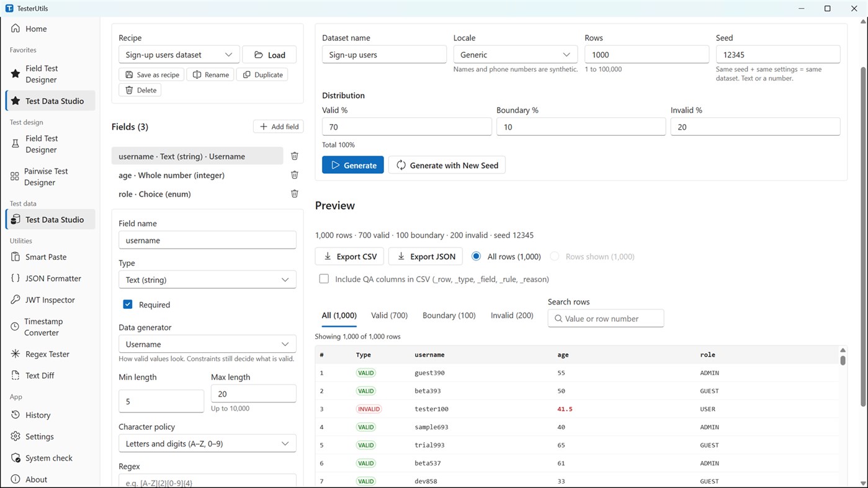
Task: Launch the JWT Inspector
Action: click(x=50, y=299)
